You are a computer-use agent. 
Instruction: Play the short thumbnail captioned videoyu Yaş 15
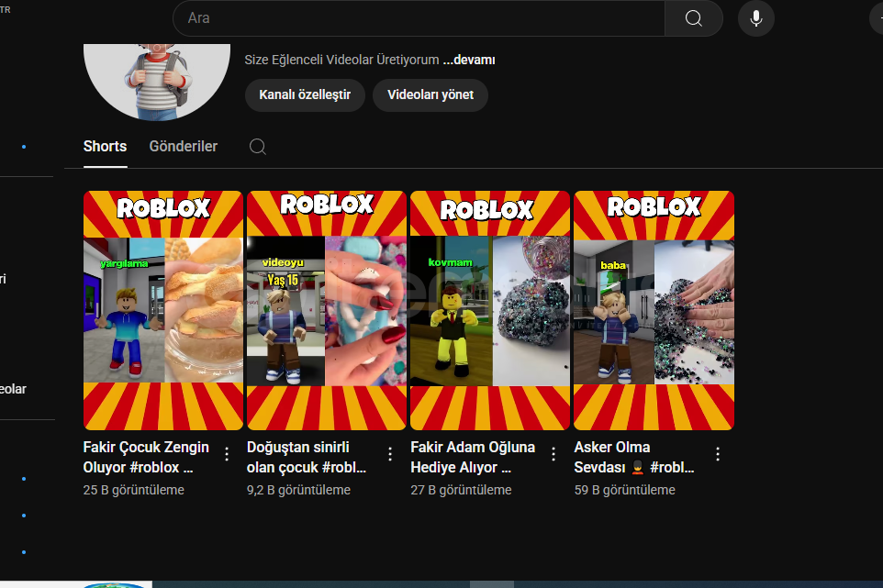click(x=327, y=311)
